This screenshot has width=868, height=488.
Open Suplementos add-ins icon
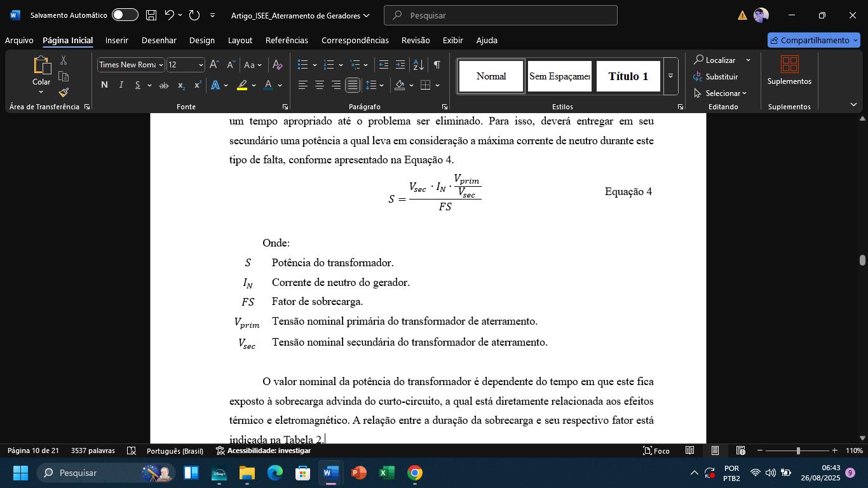789,71
